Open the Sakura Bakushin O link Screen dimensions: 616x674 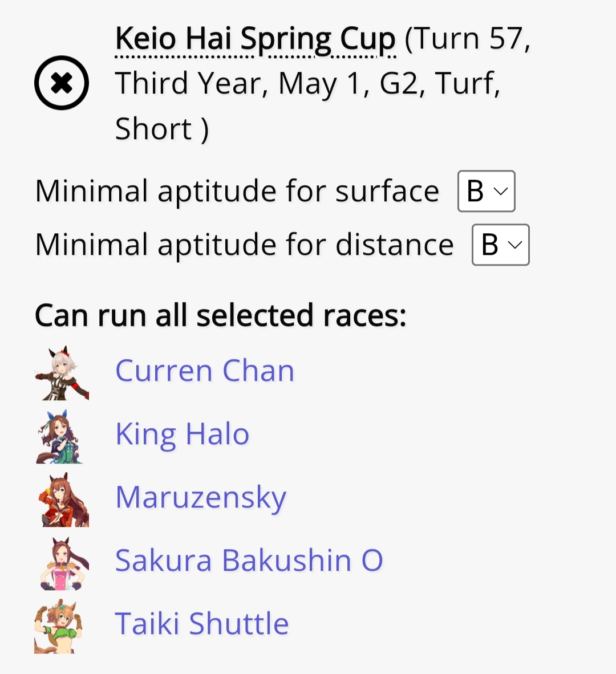click(x=249, y=561)
